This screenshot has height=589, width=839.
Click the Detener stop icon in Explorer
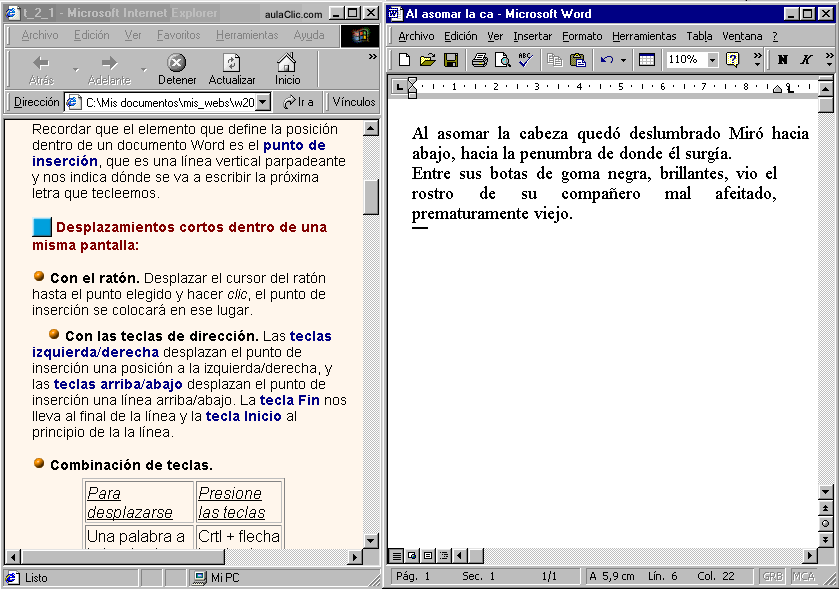(177, 70)
